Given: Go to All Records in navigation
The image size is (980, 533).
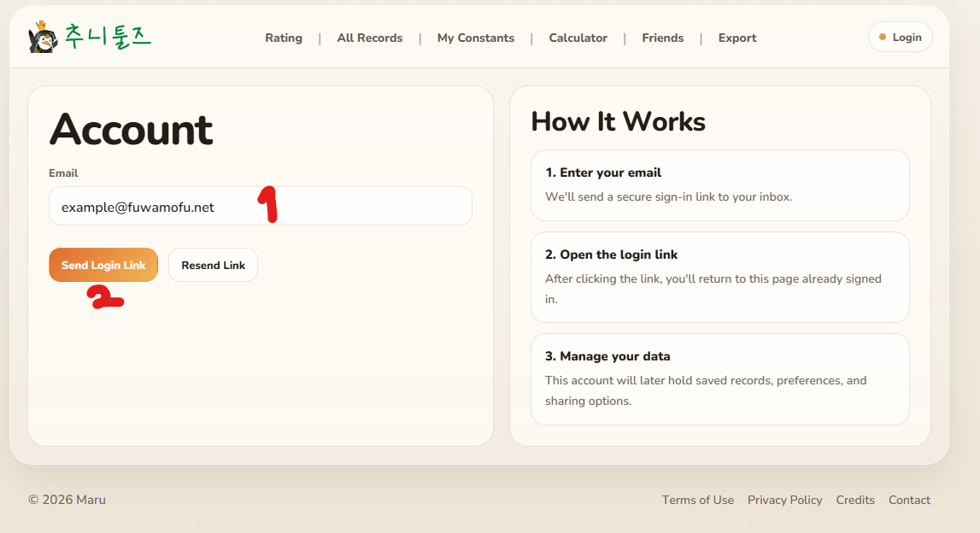Looking at the screenshot, I should [x=370, y=38].
